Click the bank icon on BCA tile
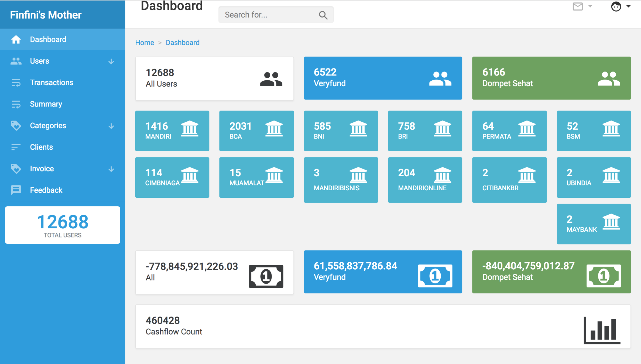641x364 pixels. coord(274,129)
